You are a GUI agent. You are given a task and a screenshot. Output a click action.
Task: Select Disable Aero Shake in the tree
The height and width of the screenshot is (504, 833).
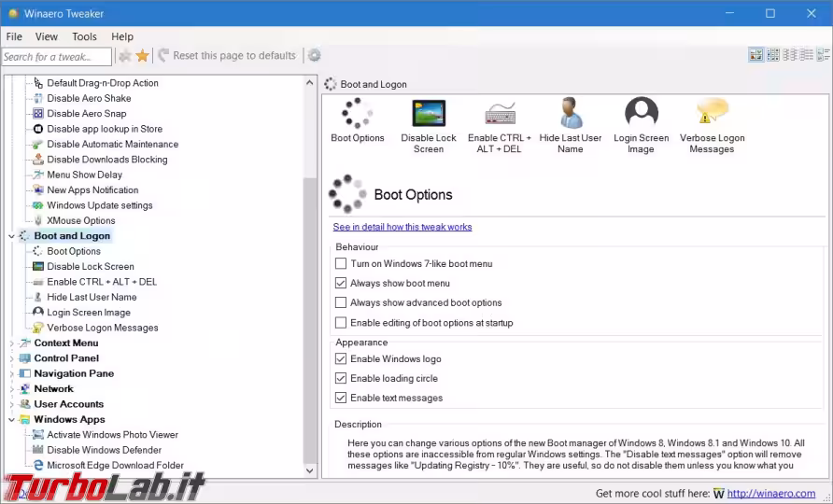coord(89,98)
